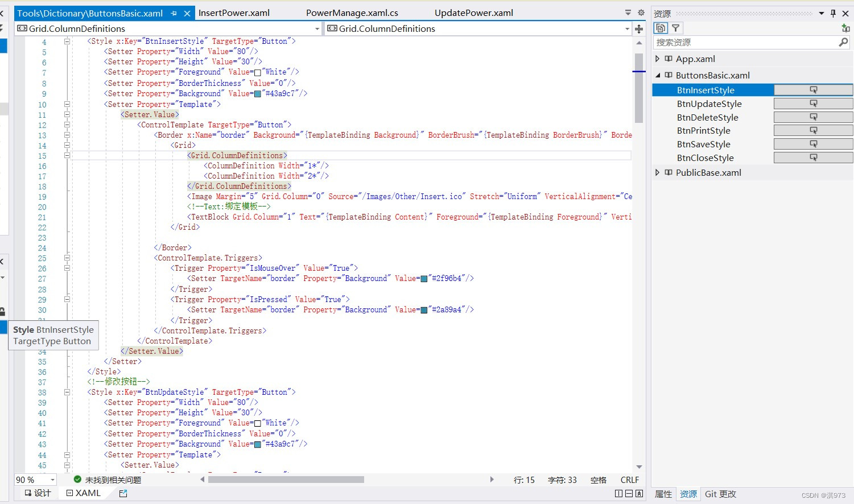
Task: Switch to UpdatePower.xaml tab
Action: pos(474,13)
